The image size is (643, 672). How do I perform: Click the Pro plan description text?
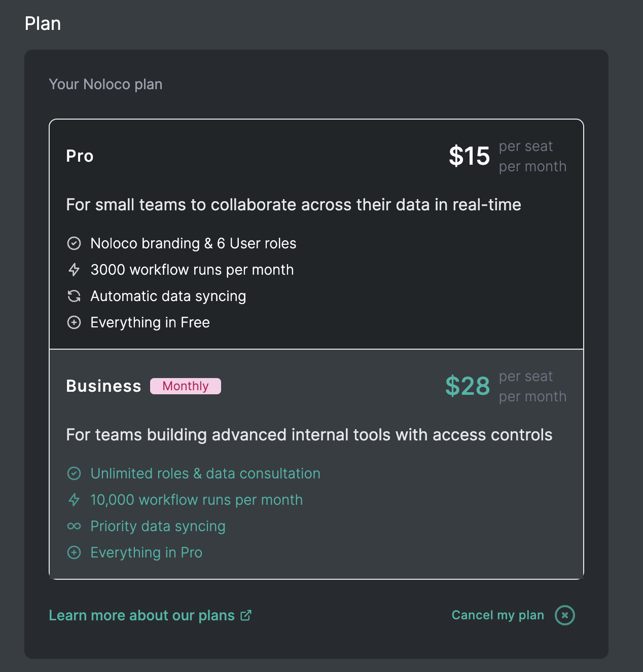click(294, 205)
